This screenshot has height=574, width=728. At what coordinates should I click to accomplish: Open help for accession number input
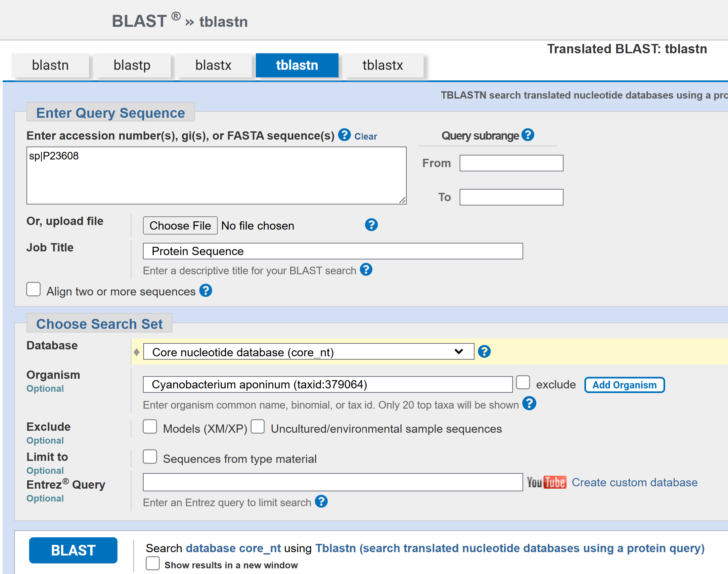click(344, 135)
